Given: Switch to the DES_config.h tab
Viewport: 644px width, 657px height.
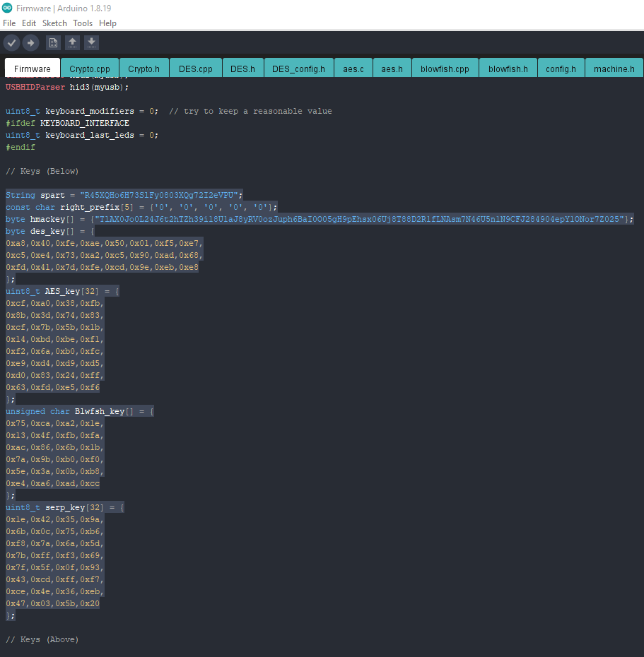Looking at the screenshot, I should click(x=298, y=69).
